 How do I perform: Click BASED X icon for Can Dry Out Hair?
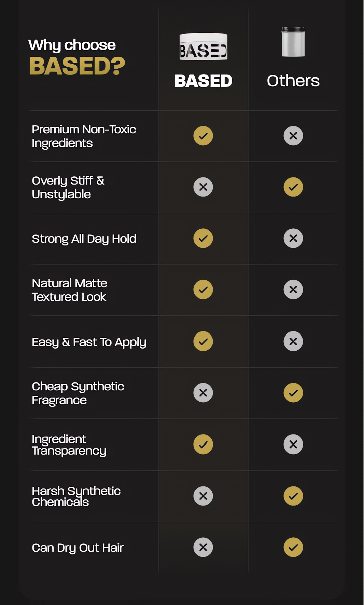(203, 547)
